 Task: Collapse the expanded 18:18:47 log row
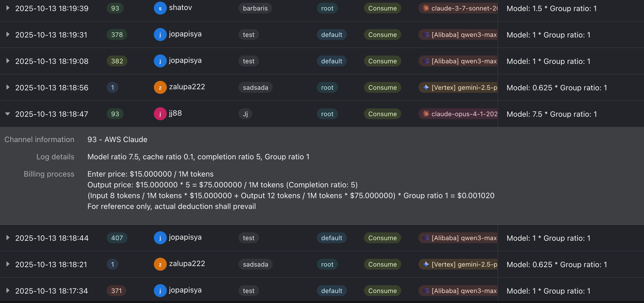(8, 114)
